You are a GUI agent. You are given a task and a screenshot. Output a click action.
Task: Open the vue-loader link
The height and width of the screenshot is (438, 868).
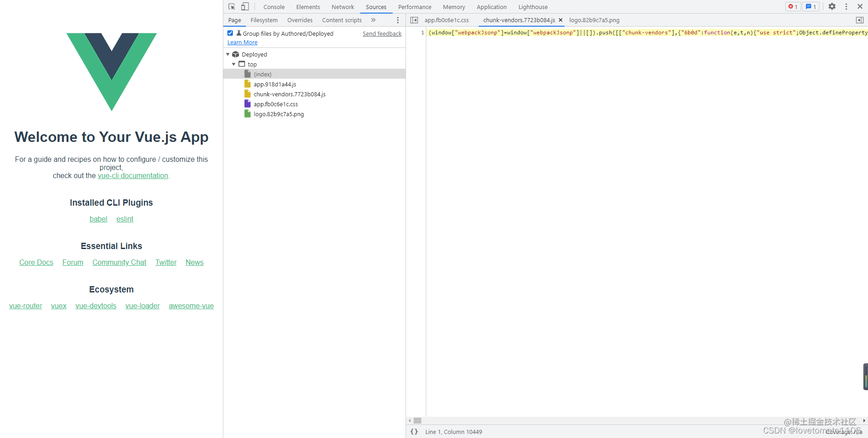tap(142, 306)
